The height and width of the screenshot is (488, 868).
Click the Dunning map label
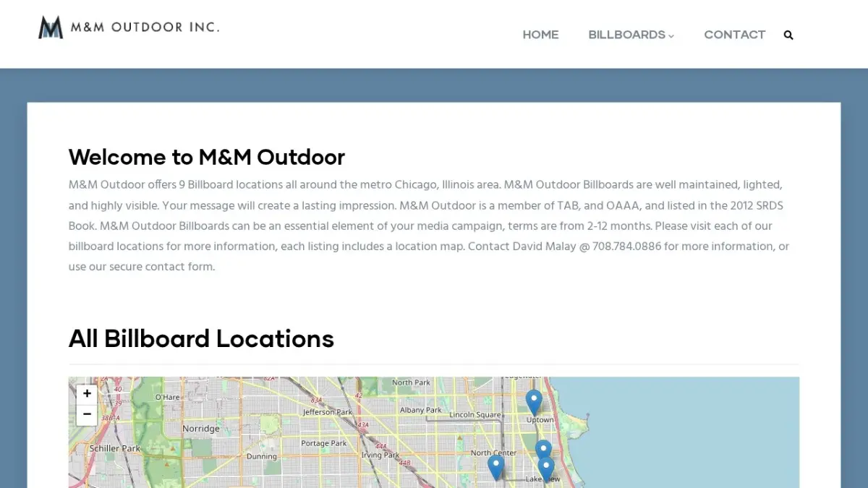coord(262,456)
